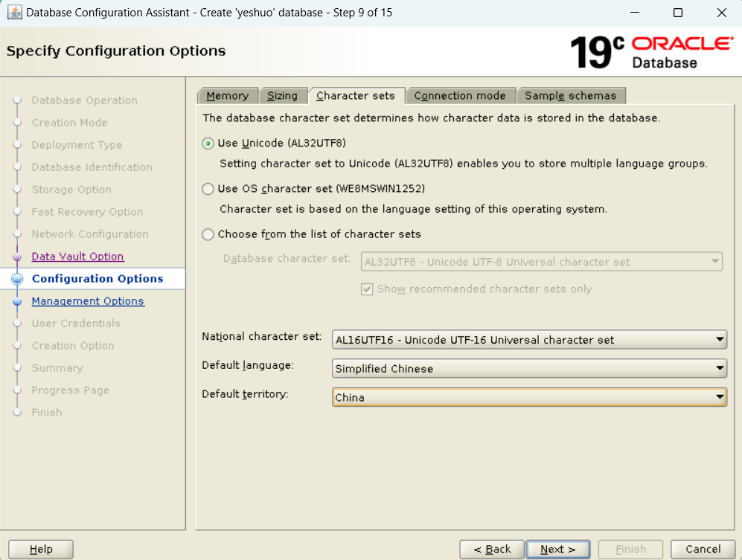Maximize the Database Configuration Assistant window
Viewport: 742px width, 560px height.
[678, 13]
